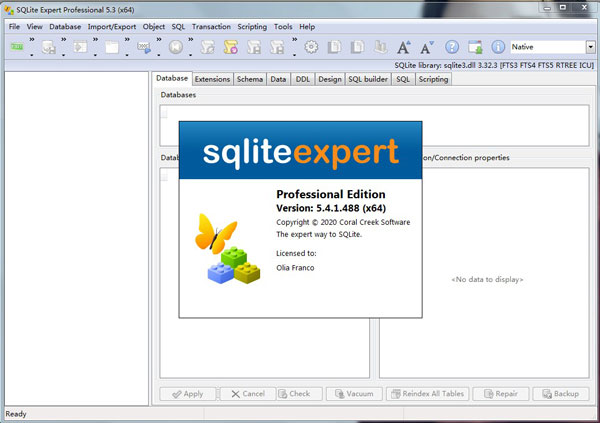Switch to the Design tab

point(330,79)
